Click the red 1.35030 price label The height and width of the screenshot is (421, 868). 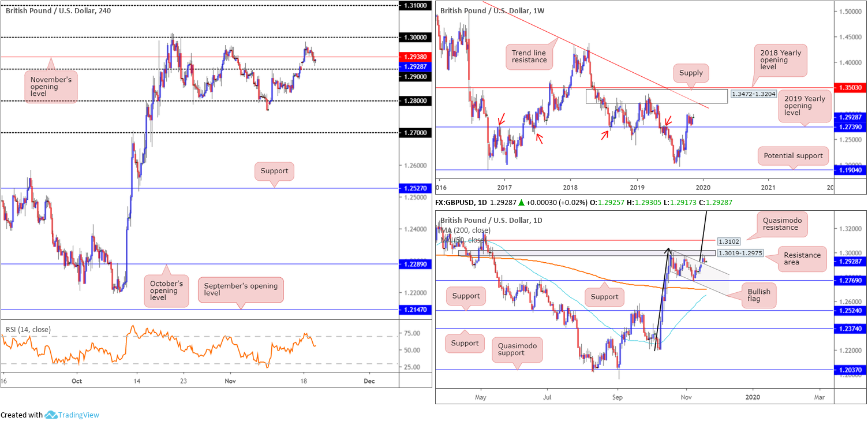(x=850, y=88)
